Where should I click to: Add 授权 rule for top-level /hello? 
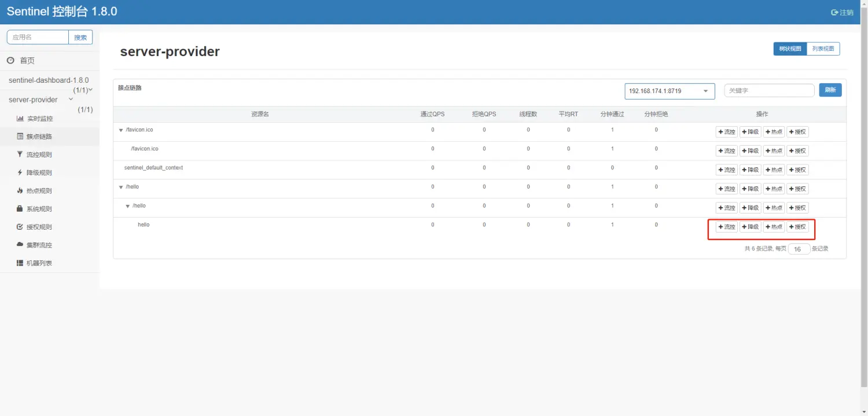797,189
